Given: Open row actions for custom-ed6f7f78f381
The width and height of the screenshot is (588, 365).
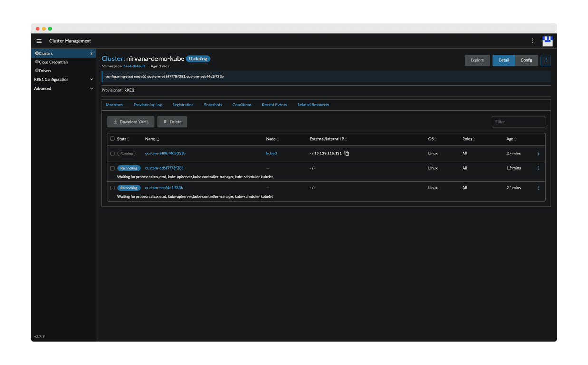Looking at the screenshot, I should pos(538,168).
